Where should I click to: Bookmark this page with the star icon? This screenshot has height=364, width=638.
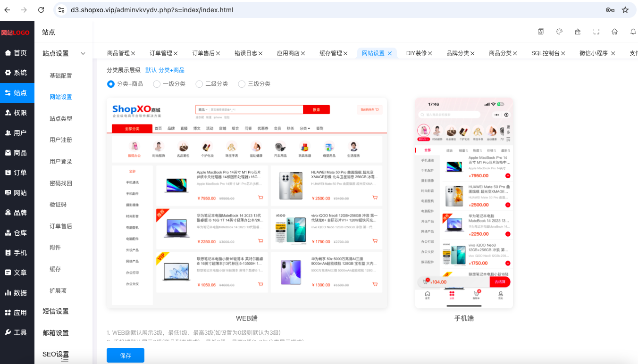pos(625,10)
